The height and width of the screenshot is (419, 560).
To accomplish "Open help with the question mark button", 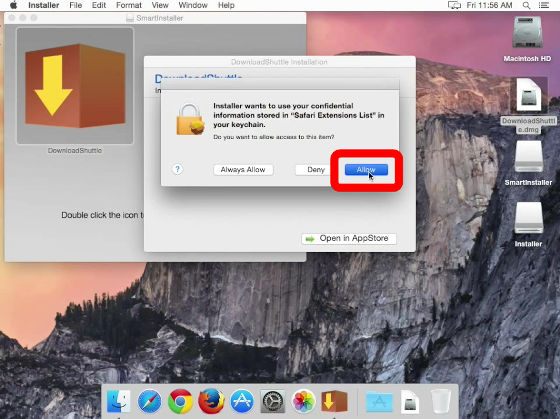I will [178, 169].
